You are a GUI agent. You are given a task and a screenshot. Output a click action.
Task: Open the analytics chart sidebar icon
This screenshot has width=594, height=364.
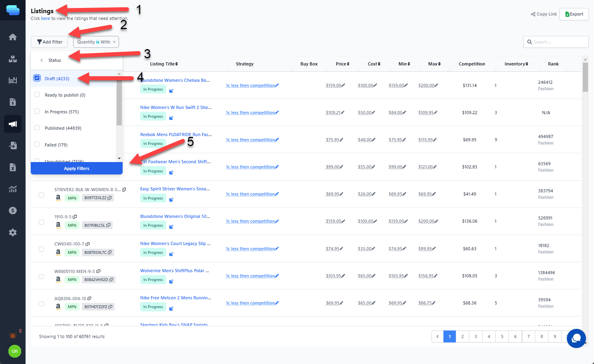(x=13, y=189)
